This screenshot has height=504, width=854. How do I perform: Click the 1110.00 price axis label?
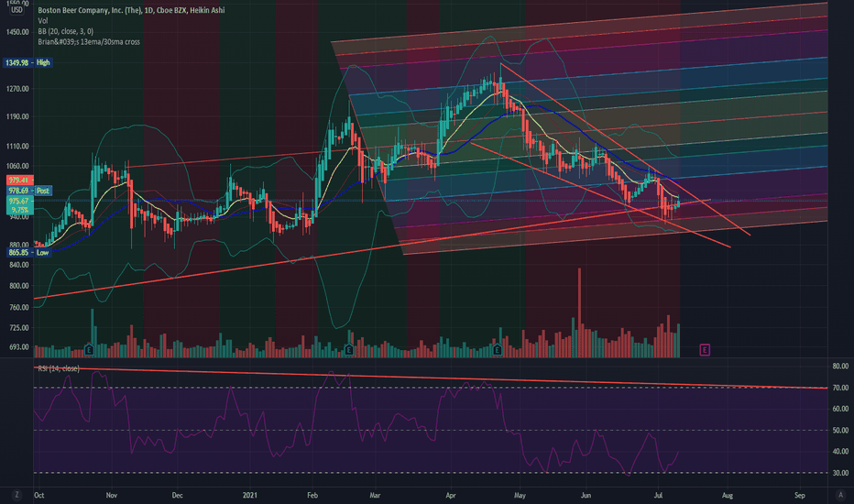click(x=18, y=146)
